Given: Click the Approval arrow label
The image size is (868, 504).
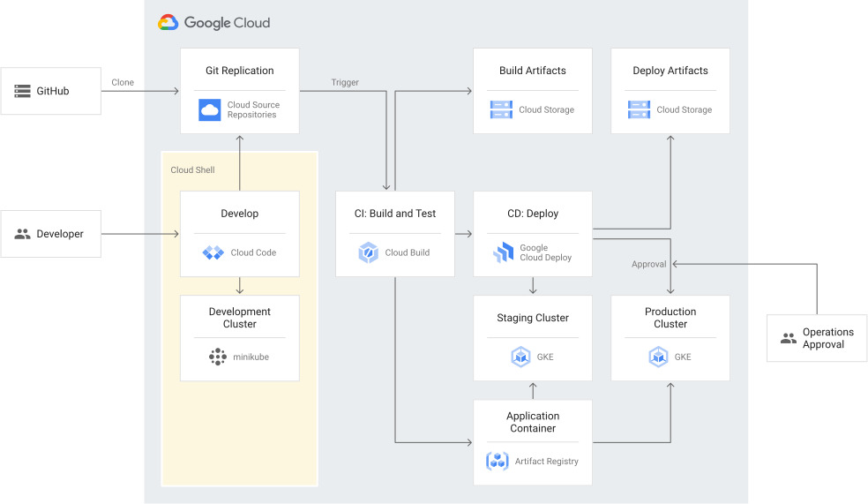Looking at the screenshot, I should click(x=648, y=264).
